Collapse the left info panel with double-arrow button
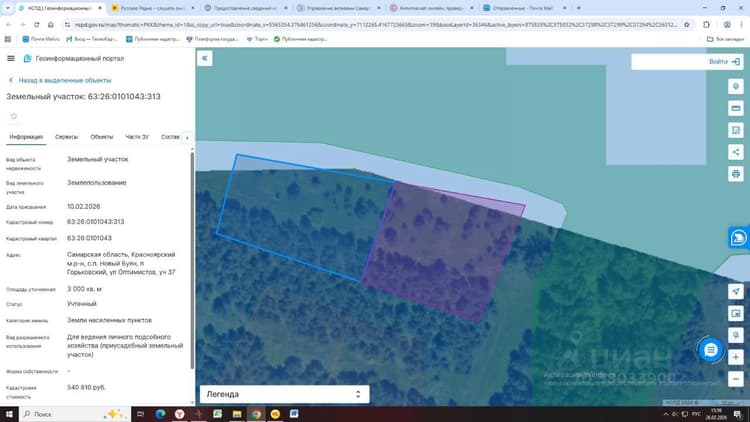 tap(205, 58)
